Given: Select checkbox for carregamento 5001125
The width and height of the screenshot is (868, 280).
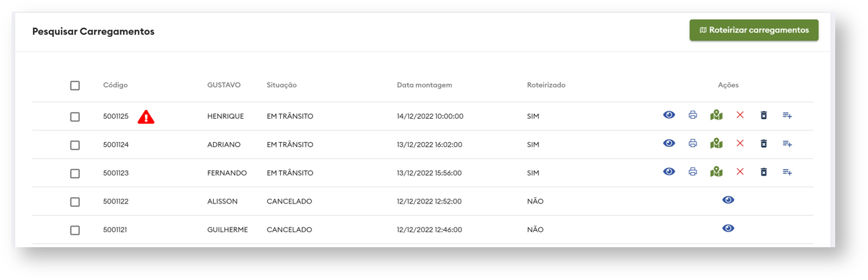Looking at the screenshot, I should tap(75, 117).
